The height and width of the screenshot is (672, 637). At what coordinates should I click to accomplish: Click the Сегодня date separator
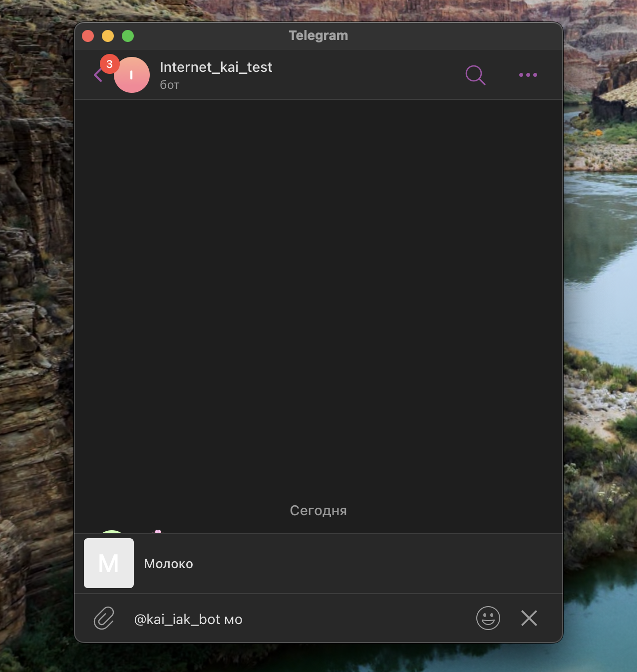[318, 510]
